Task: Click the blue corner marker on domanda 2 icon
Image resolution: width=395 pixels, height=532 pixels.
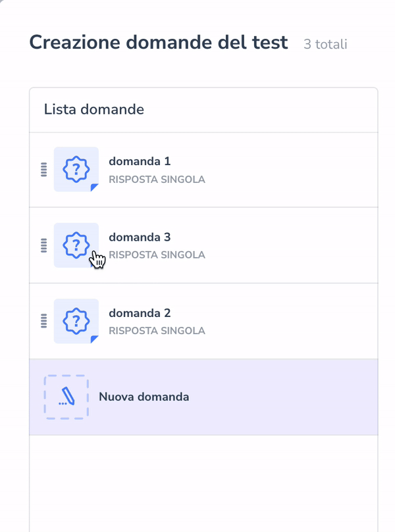Action: (x=94, y=339)
